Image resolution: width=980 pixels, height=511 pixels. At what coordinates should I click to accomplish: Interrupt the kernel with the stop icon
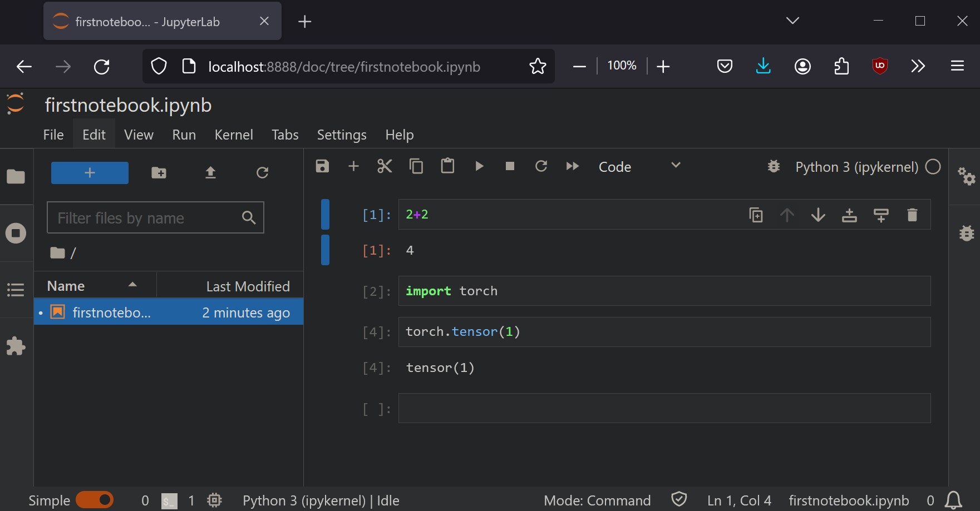click(510, 166)
